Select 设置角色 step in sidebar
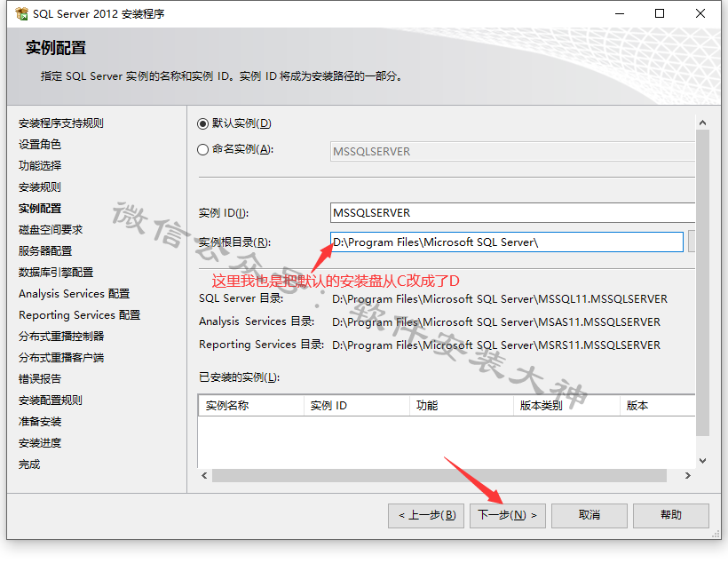 [x=40, y=145]
